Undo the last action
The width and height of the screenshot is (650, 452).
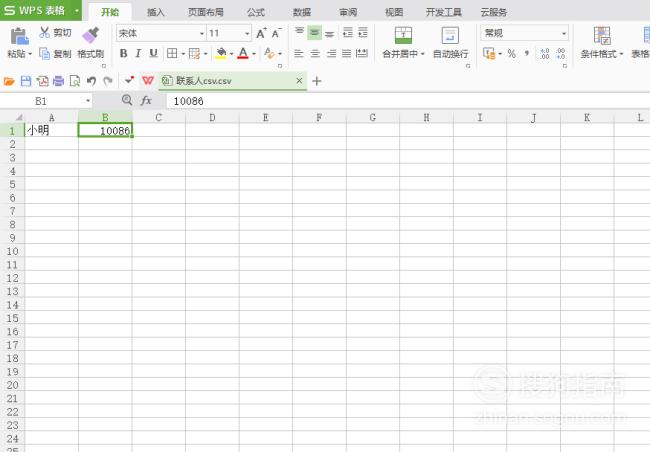pos(92,81)
